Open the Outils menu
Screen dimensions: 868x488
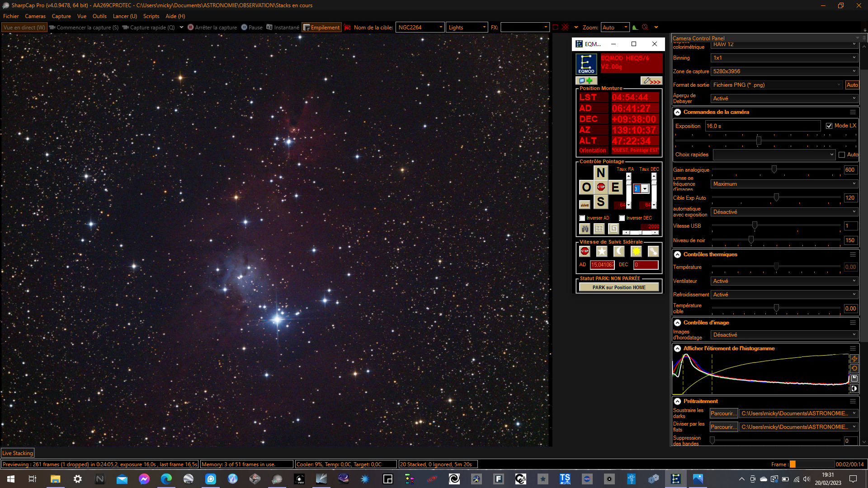[99, 16]
